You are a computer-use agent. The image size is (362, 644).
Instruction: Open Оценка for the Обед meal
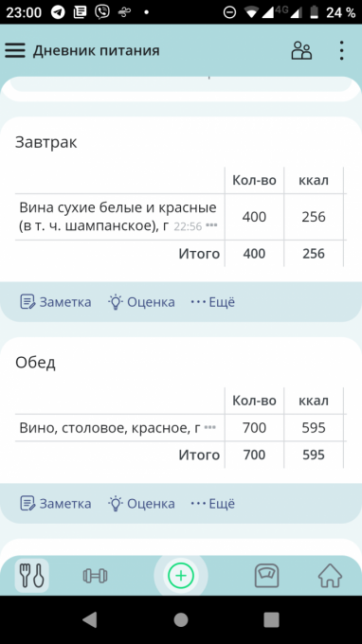pyautogui.click(x=141, y=504)
